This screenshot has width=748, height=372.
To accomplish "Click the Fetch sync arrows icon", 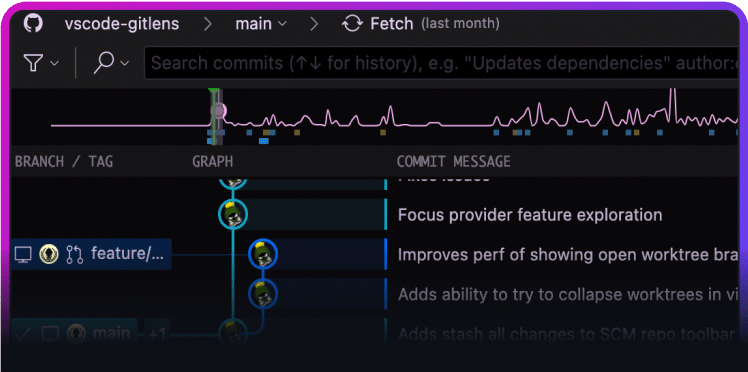I will [353, 23].
